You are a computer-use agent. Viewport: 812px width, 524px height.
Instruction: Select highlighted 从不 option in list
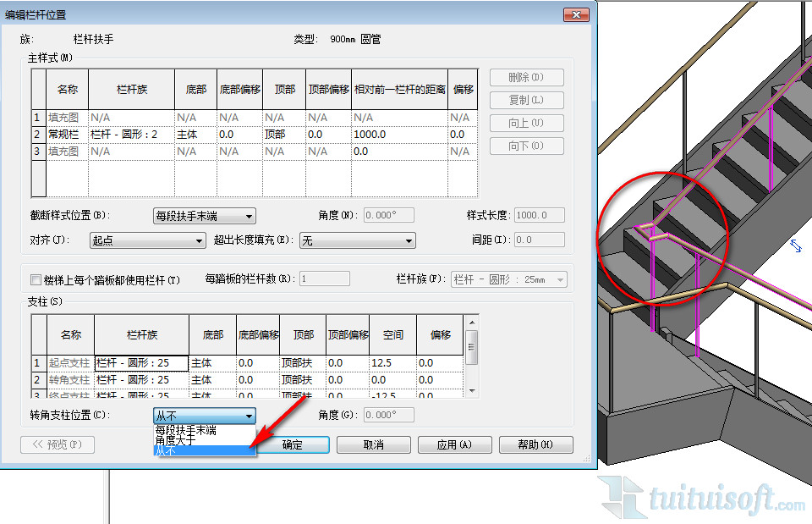(205, 450)
